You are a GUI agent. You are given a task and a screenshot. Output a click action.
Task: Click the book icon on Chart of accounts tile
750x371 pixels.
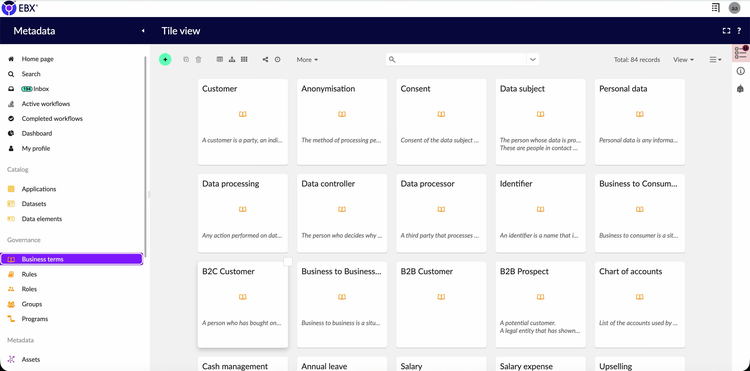pyautogui.click(x=640, y=297)
